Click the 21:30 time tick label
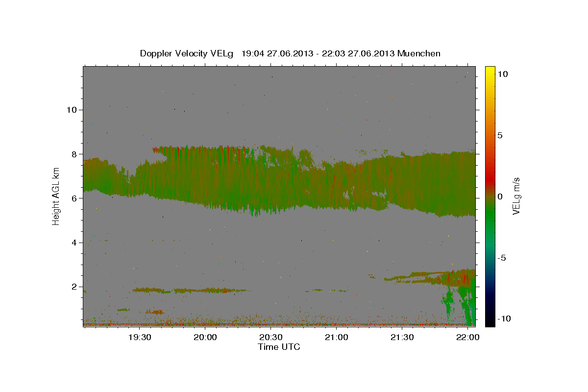The image size is (588, 392). 402,337
